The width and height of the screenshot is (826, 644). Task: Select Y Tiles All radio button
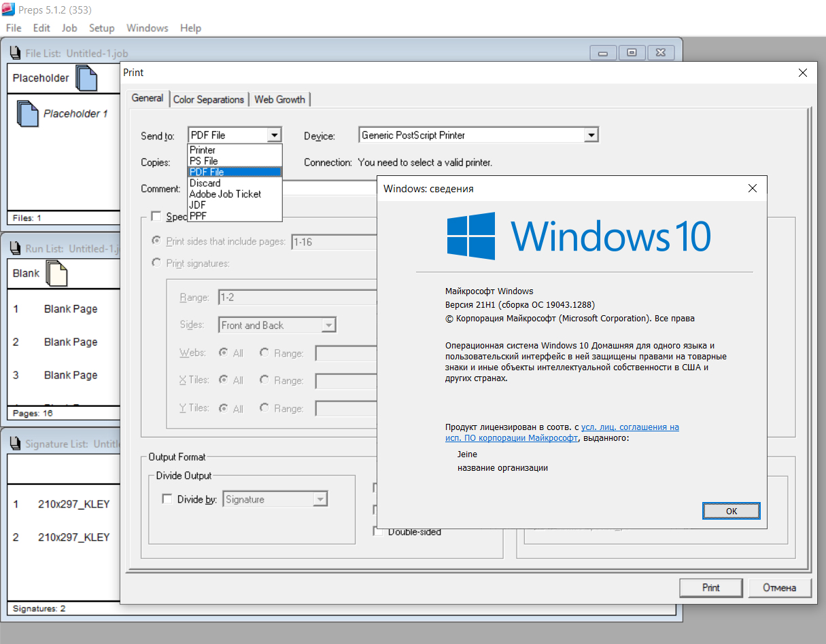[x=223, y=408]
